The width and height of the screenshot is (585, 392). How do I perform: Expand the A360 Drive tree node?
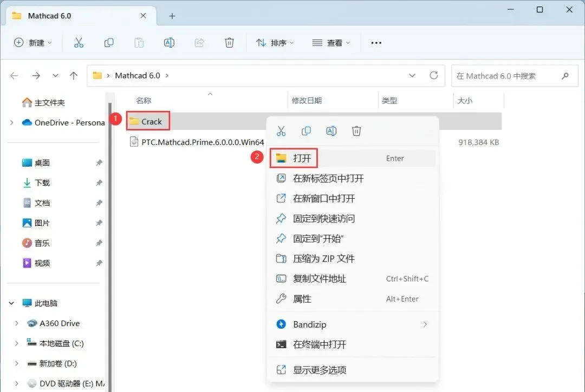click(x=16, y=323)
